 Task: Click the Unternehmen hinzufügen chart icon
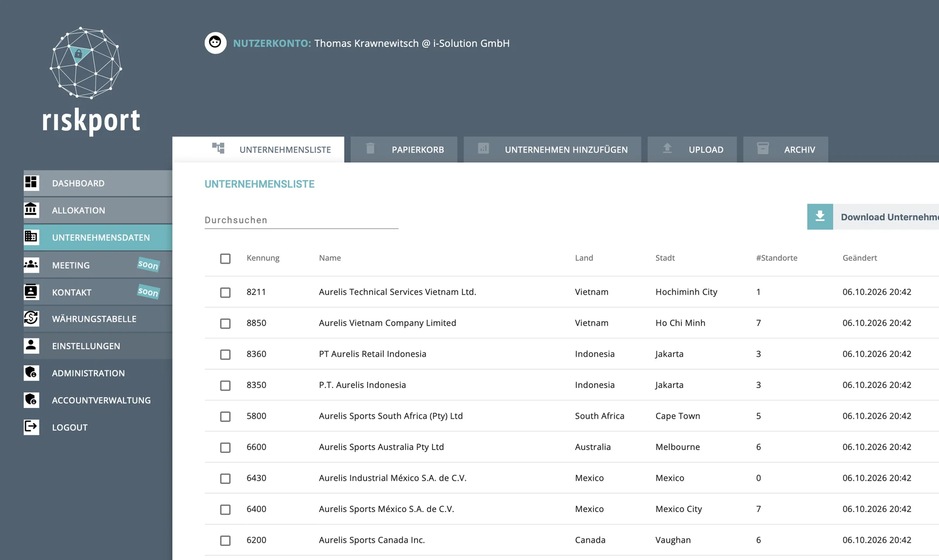(484, 148)
